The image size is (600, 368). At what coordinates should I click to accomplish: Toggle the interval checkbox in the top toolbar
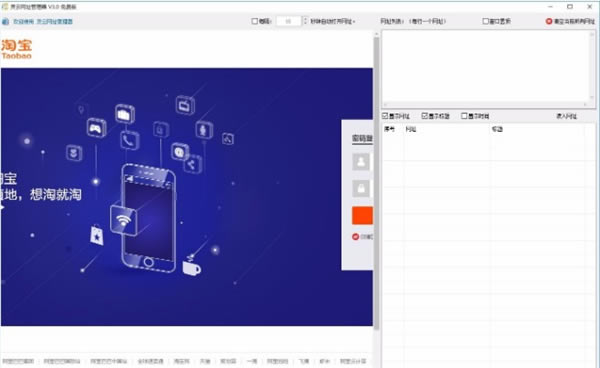[254, 21]
